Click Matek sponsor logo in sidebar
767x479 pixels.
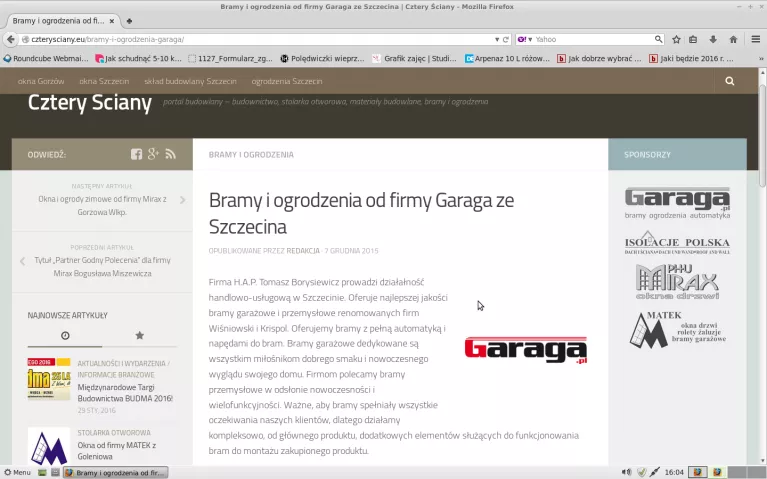[x=677, y=329]
